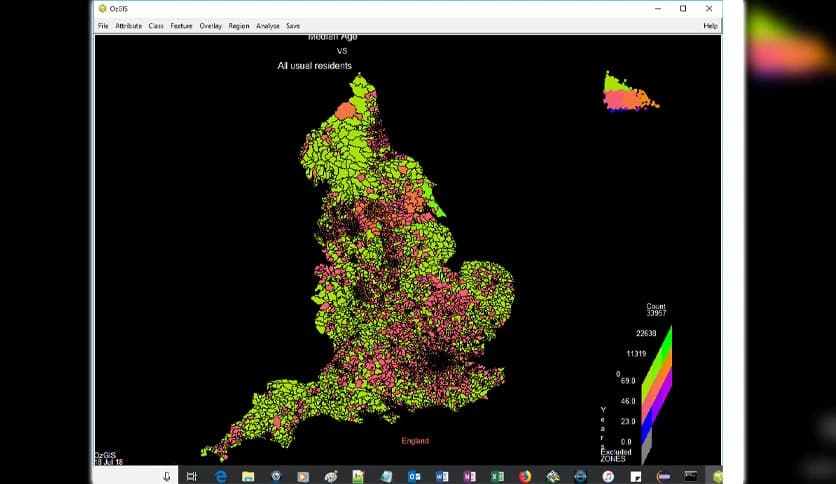Expand the Region menu
Screen dimensions: 836x484
tap(239, 26)
